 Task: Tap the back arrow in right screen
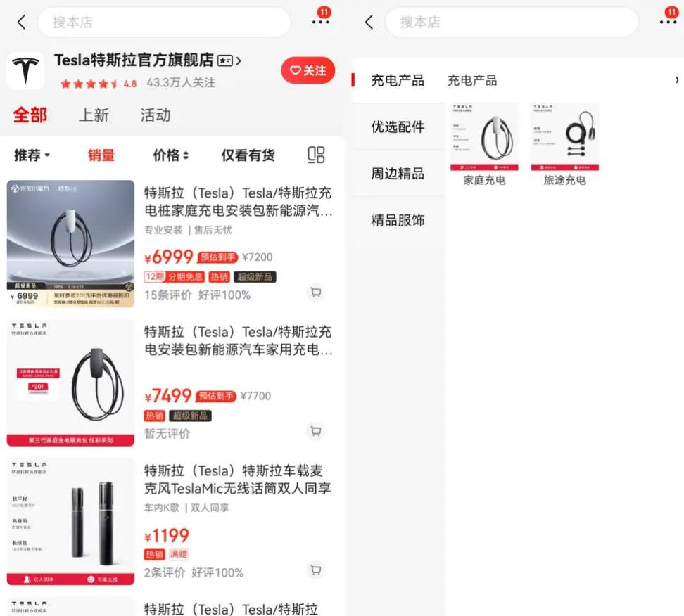[369, 22]
